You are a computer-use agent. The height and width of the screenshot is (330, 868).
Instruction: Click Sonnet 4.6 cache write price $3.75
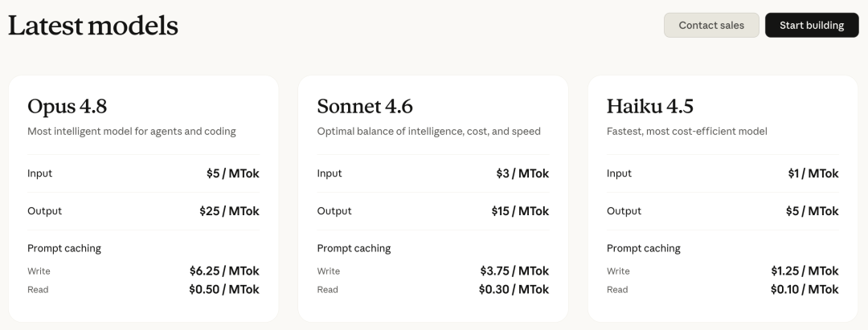coord(514,271)
